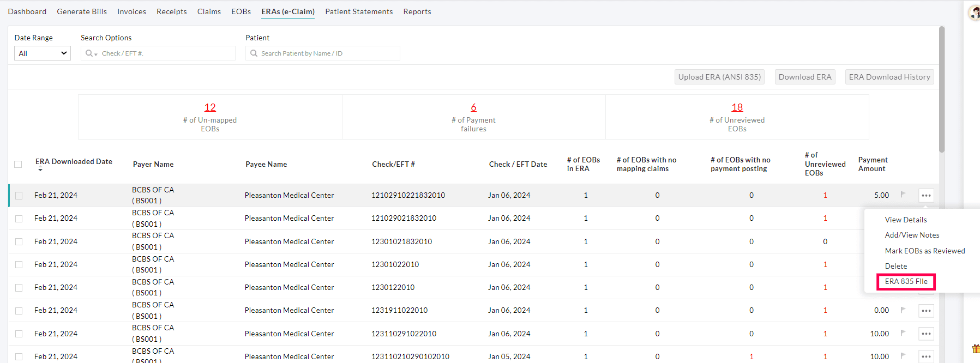Click the magnifier icon in the Patient search box
Screen dimensions: 980x363
coord(254,53)
